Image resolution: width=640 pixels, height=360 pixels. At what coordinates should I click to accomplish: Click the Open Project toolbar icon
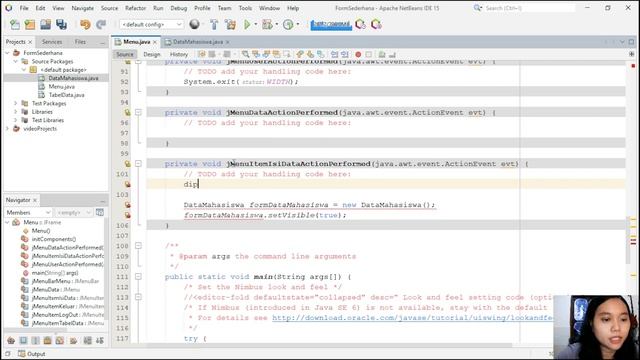(x=45, y=24)
